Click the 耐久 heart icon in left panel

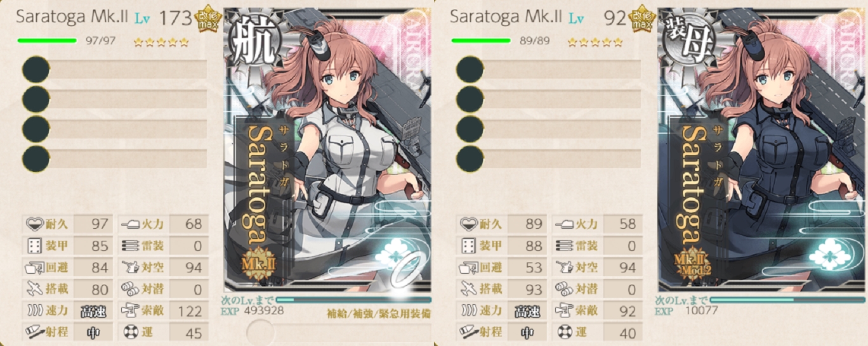click(34, 223)
